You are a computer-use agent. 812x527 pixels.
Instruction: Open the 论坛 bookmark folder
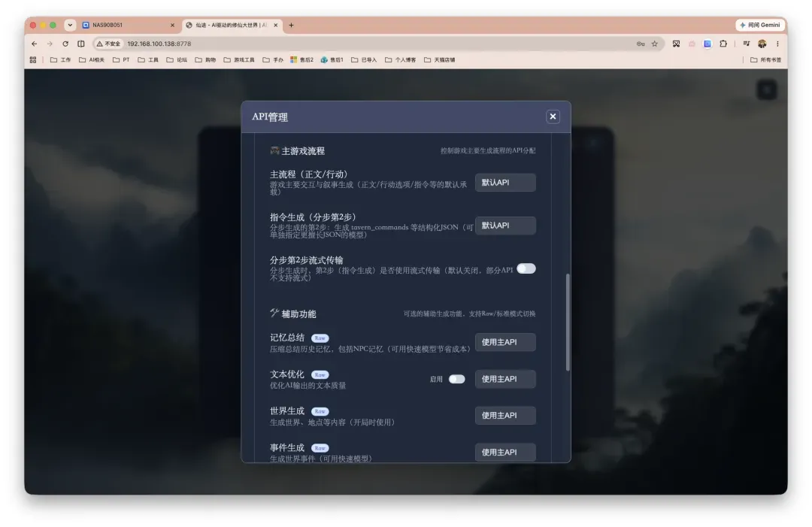tap(177, 60)
